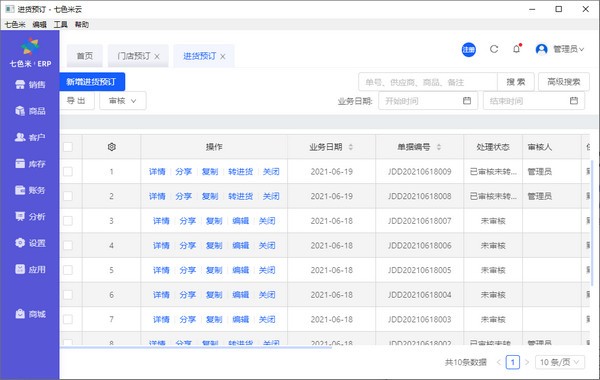Close the 门店预订 tab
The height and width of the screenshot is (380, 600).
(157, 56)
